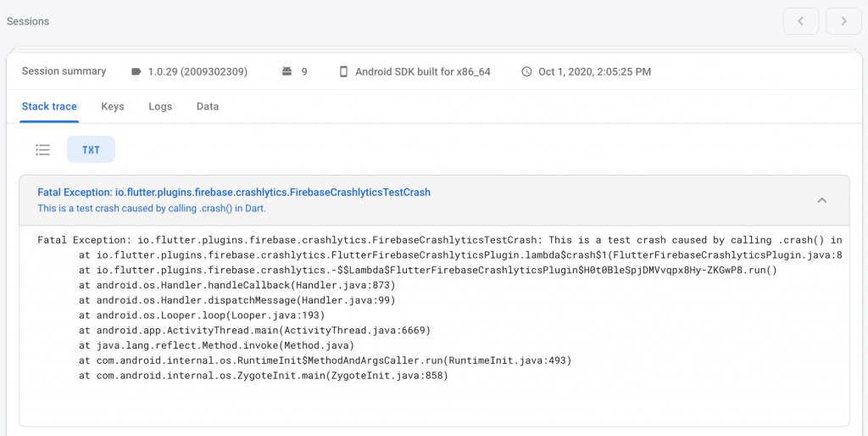The height and width of the screenshot is (436, 868).
Task: Click the clock timestamp icon
Action: (x=526, y=71)
